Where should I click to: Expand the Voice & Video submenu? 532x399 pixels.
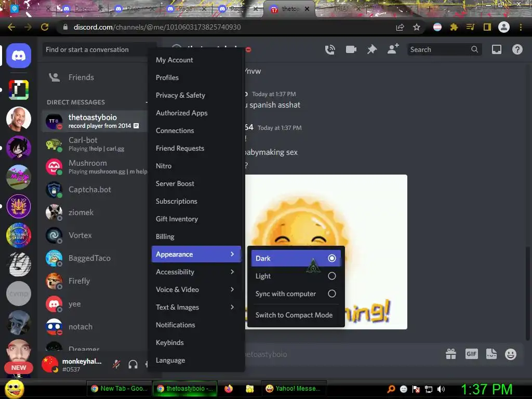[x=196, y=289]
